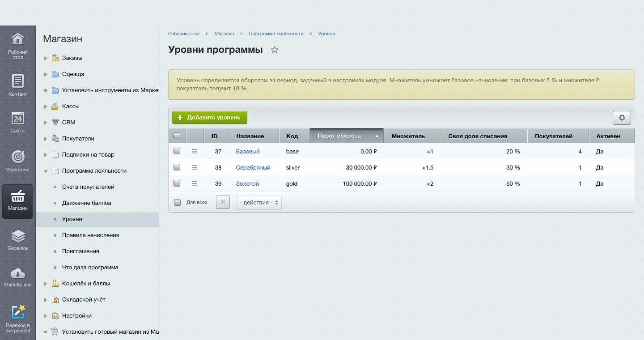644x340 pixels.
Task: Toggle the select-all checkbox in table header
Action: click(177, 136)
